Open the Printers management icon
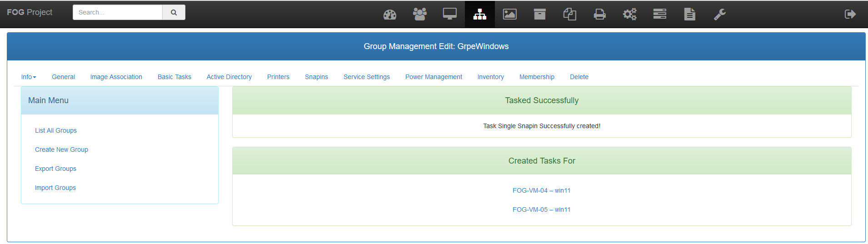 [599, 15]
